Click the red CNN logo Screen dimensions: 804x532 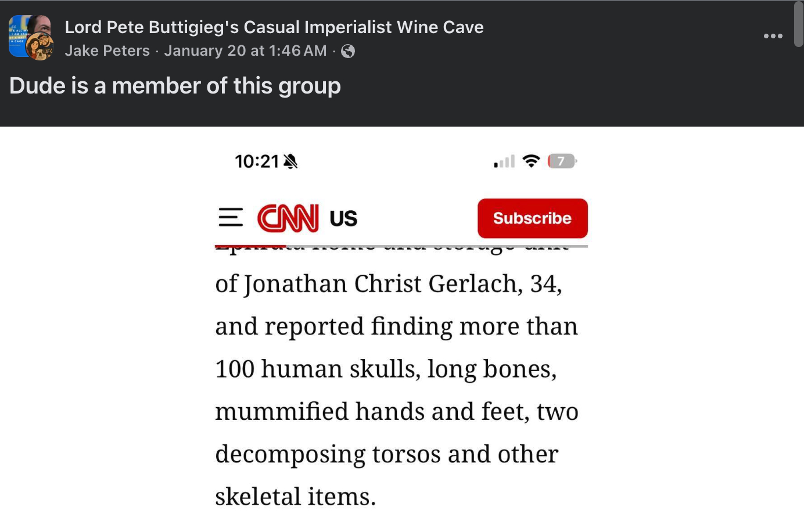[x=288, y=218]
